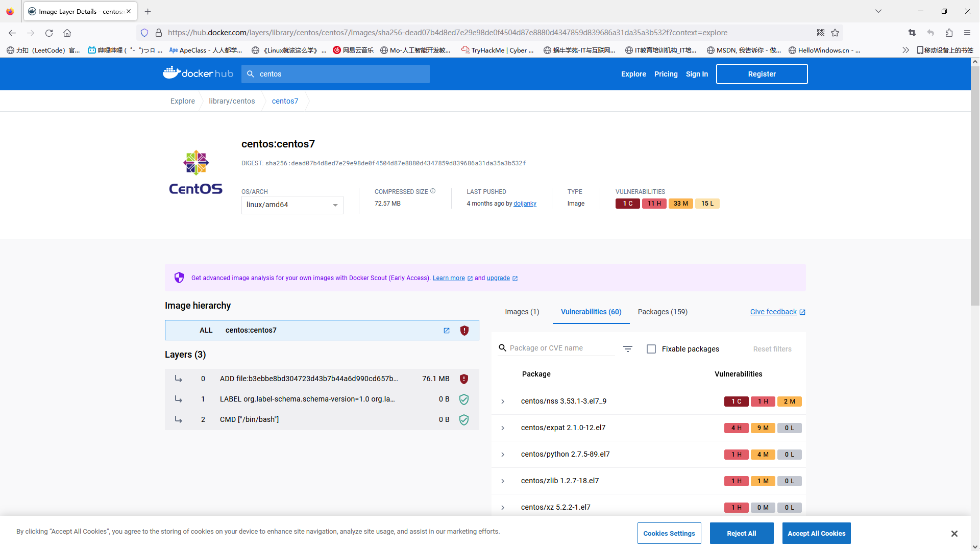Select the ADD file:b3ebbe8bd layer row
Image resolution: width=980 pixels, height=551 pixels.
point(322,379)
